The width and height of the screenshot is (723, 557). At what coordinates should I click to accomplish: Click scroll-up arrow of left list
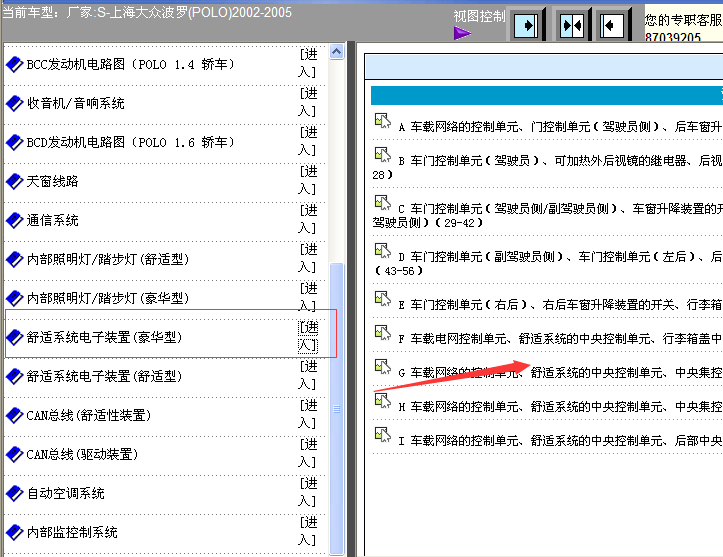point(337,52)
